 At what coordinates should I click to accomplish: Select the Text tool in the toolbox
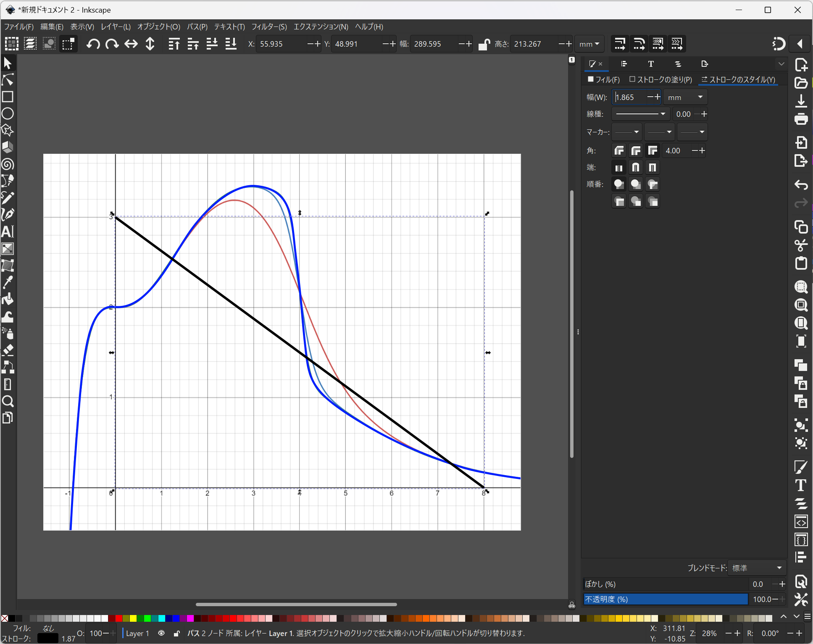tap(8, 232)
